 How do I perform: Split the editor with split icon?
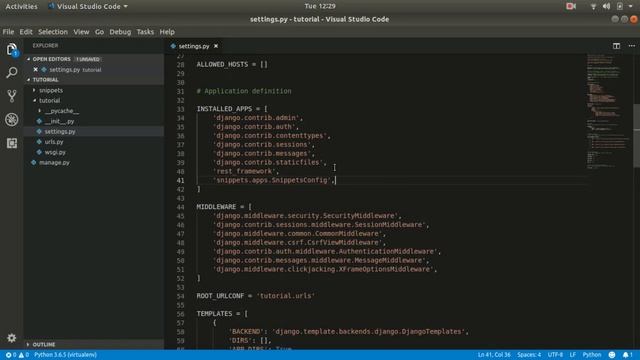click(616, 46)
